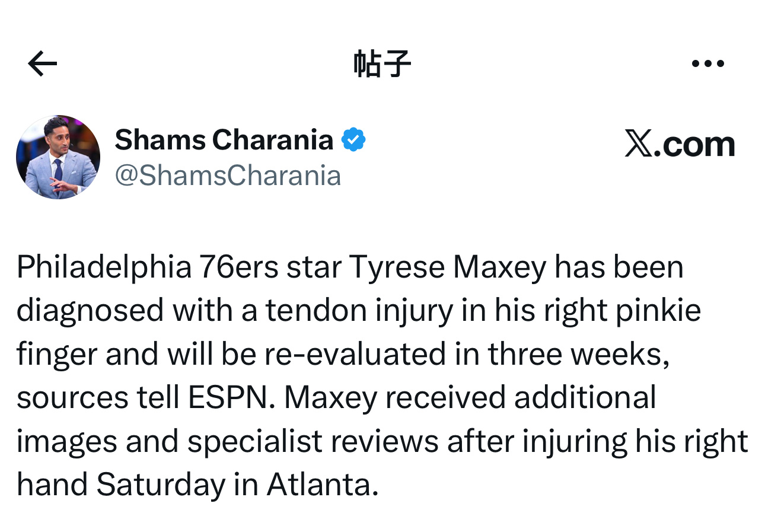Click the left-pointing navigation arrow
The height and width of the screenshot is (532, 765).
(x=42, y=63)
